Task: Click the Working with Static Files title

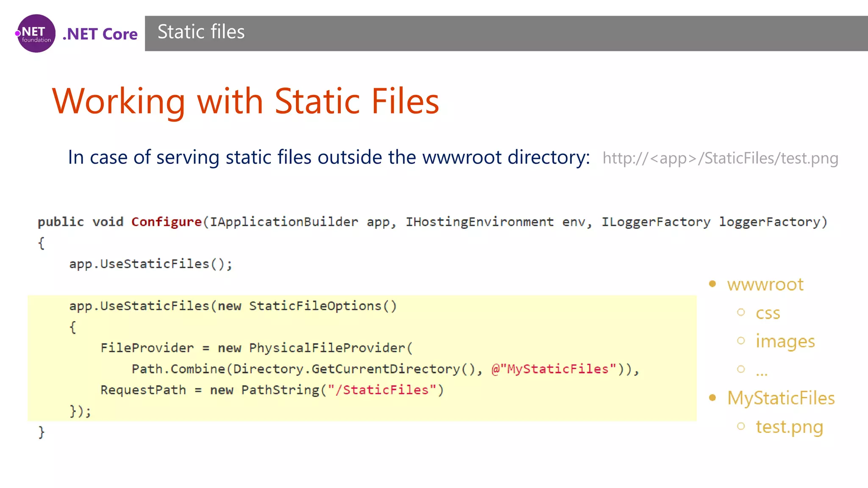Action: (245, 101)
